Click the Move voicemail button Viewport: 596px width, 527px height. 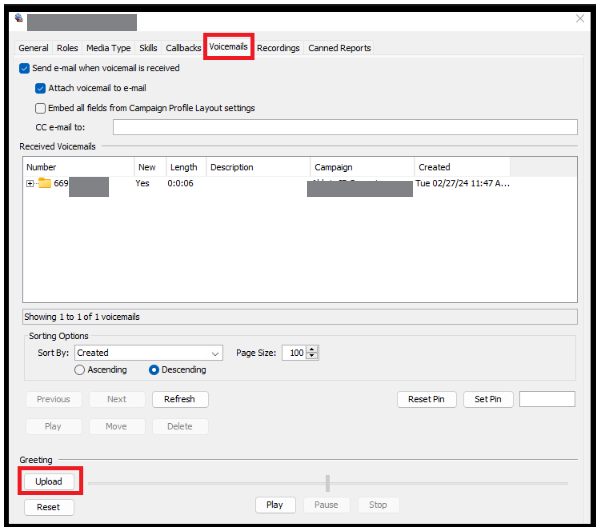click(x=117, y=427)
